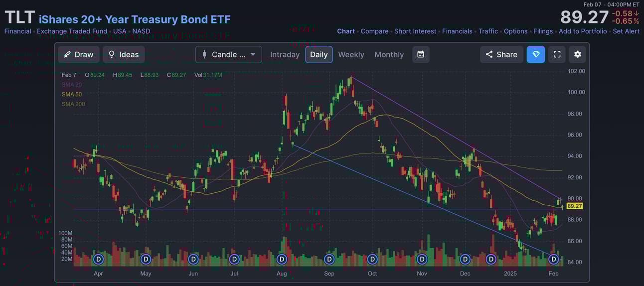Open the Financials link
This screenshot has height=286, width=644.
click(457, 31)
